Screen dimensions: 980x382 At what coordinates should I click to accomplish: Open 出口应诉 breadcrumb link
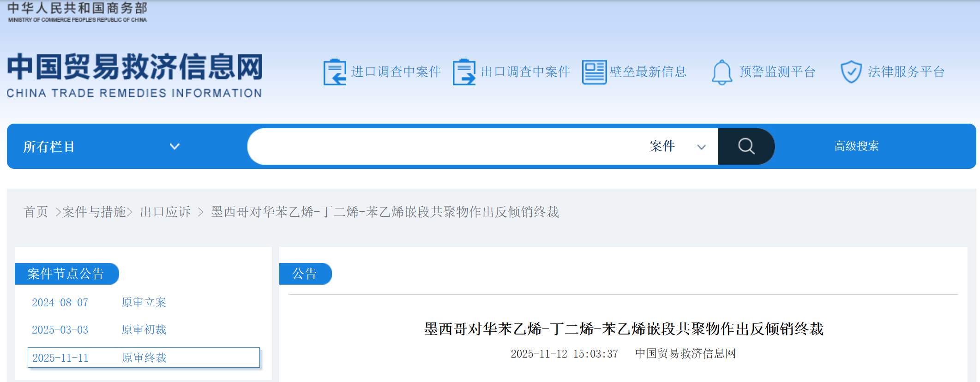coord(165,212)
